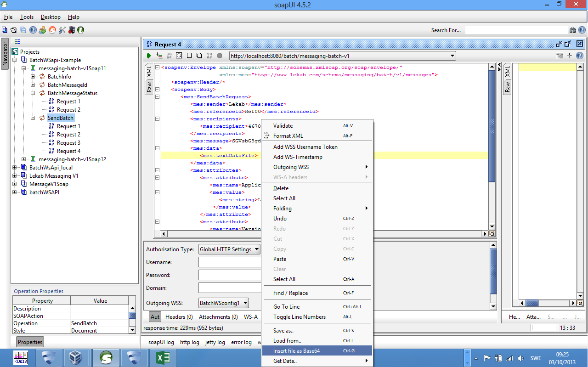Open Outgoing WSS BatchWSconfig1 dropdown
This screenshot has width=588, height=367.
click(224, 303)
